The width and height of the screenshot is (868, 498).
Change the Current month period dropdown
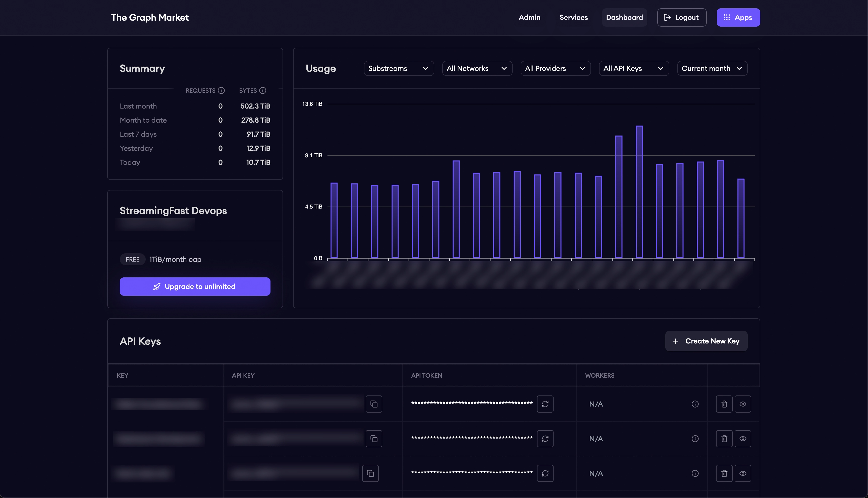[712, 68]
